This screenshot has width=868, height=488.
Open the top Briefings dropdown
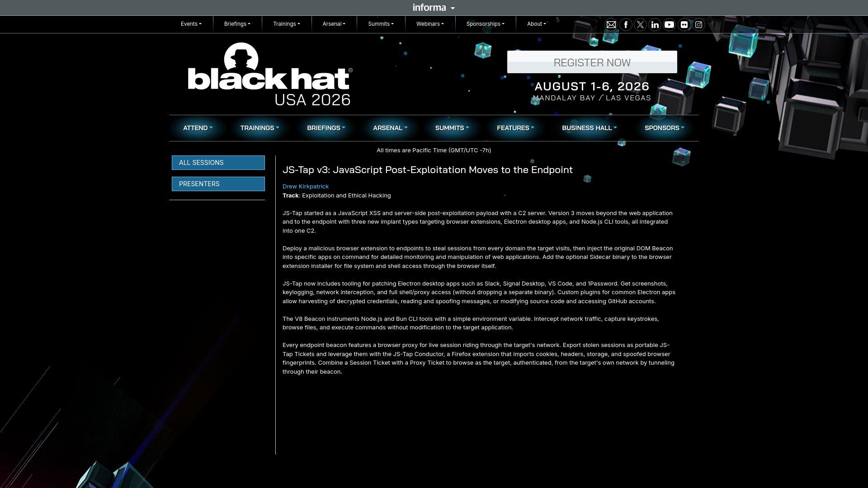[x=237, y=24]
